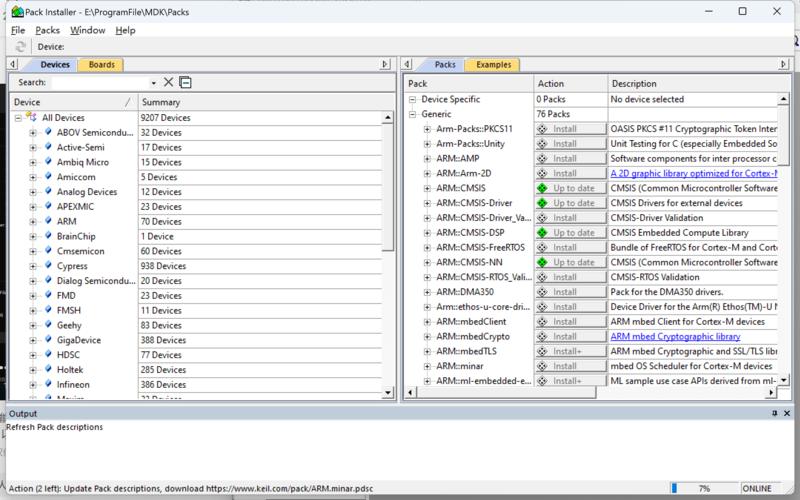Switch to the Examples tab
Viewport: 800px width, 500px height.
pos(493,65)
